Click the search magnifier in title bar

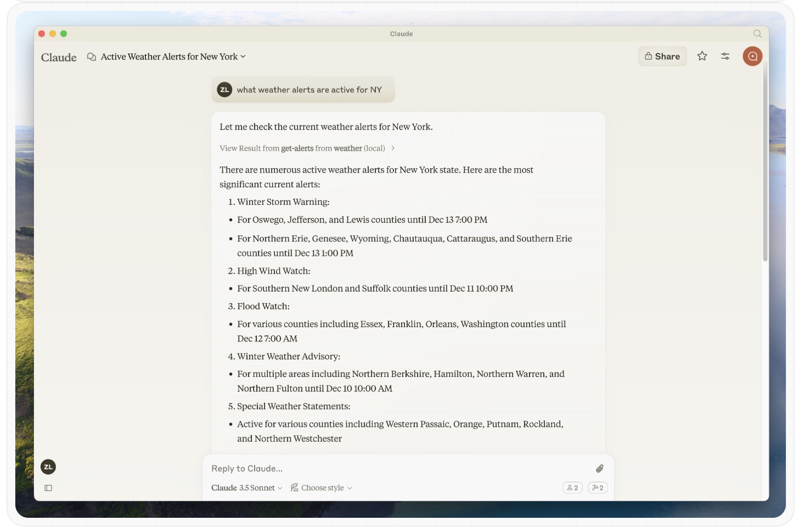757,34
